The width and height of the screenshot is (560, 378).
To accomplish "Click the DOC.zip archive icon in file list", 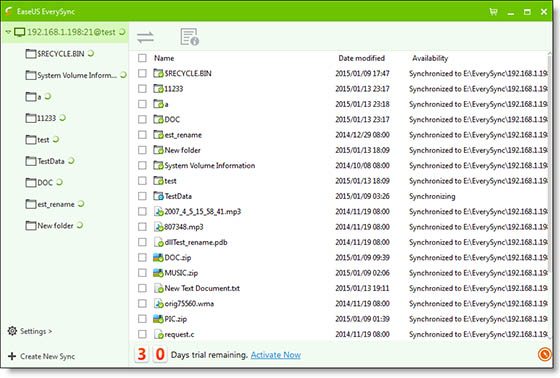I will 158,257.
